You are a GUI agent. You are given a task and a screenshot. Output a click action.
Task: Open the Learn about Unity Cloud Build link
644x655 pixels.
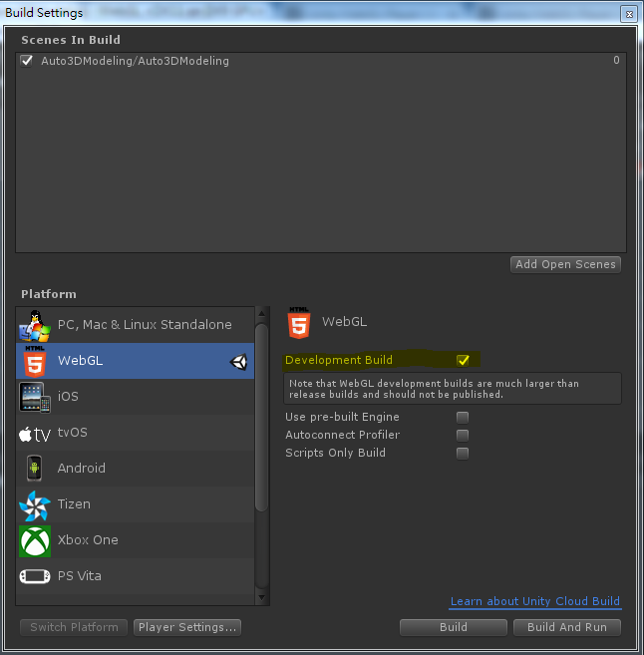tap(534, 601)
